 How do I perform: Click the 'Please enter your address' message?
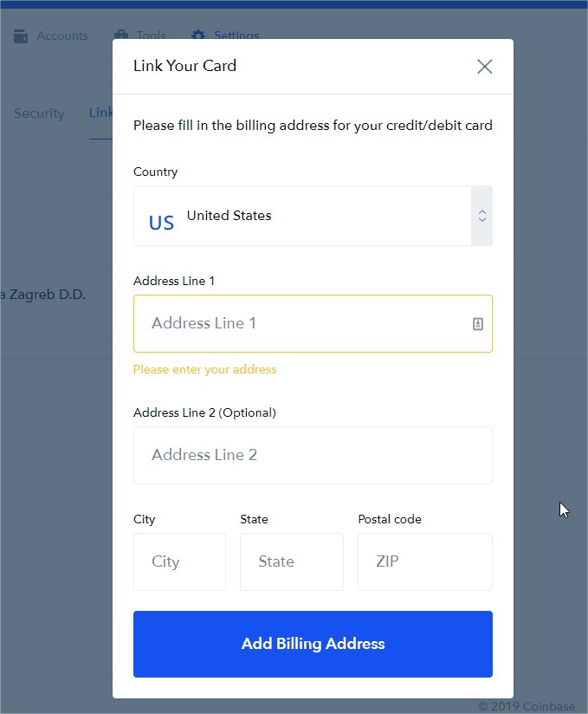point(204,369)
